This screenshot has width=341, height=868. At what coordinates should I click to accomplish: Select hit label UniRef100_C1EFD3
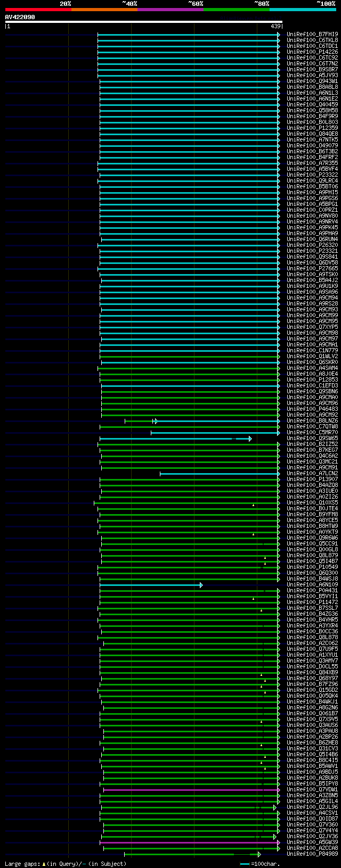pyautogui.click(x=312, y=386)
